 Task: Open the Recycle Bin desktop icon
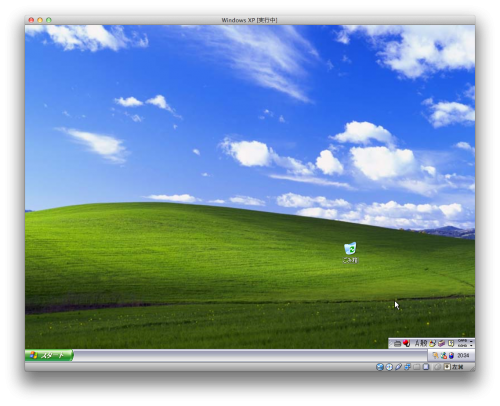[350, 253]
